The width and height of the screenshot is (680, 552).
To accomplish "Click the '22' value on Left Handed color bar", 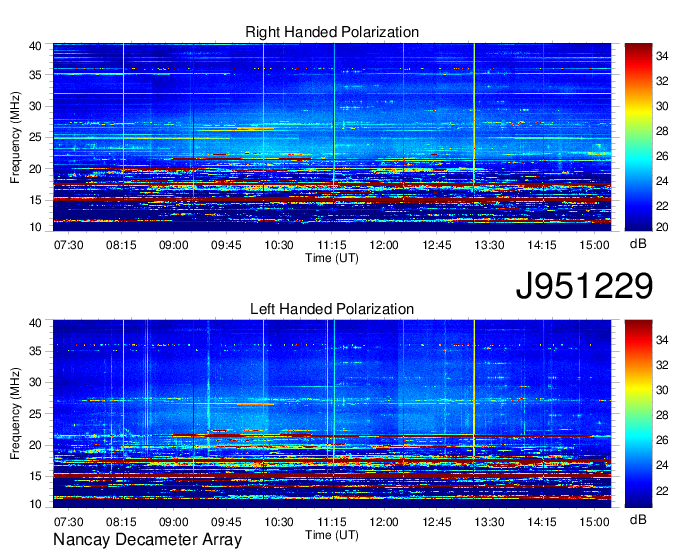I will point(662,491).
